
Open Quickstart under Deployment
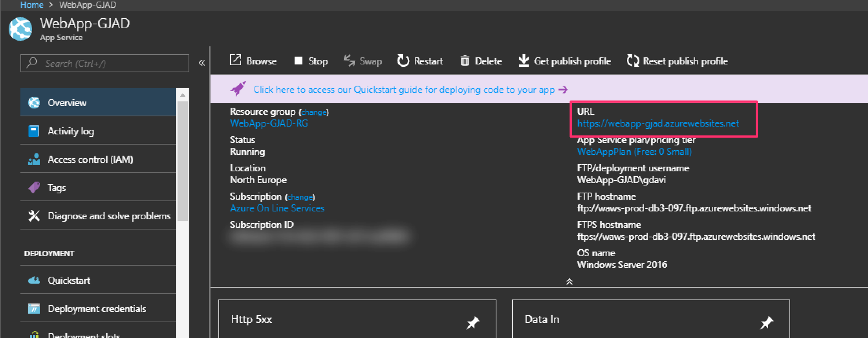coord(98,280)
